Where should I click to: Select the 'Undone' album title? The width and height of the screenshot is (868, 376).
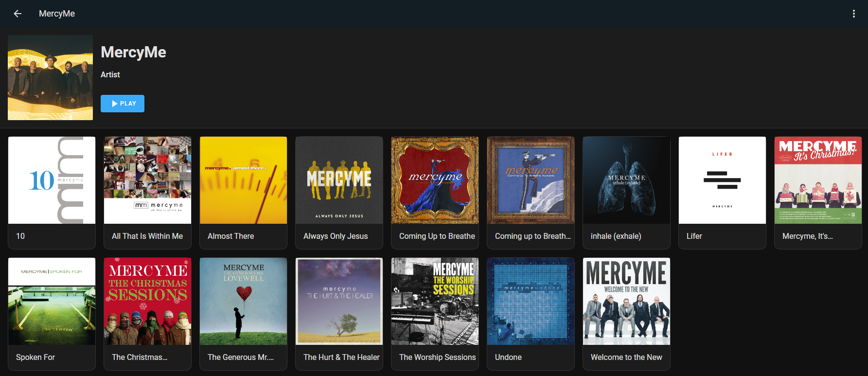click(508, 357)
